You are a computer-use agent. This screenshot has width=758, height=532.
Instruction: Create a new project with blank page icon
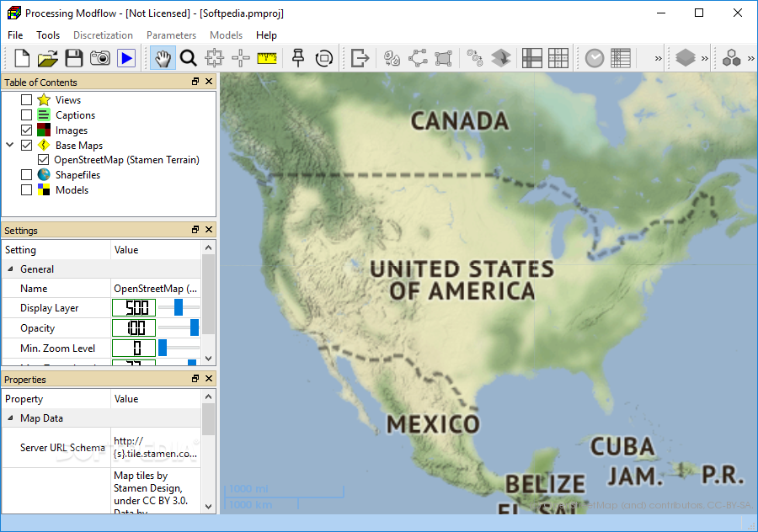tap(22, 58)
